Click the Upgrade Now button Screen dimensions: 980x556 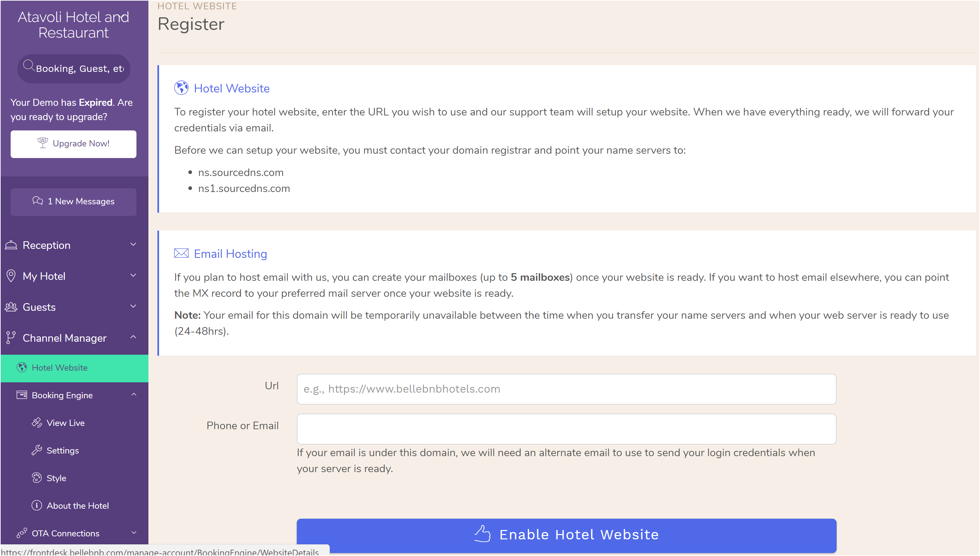point(73,143)
